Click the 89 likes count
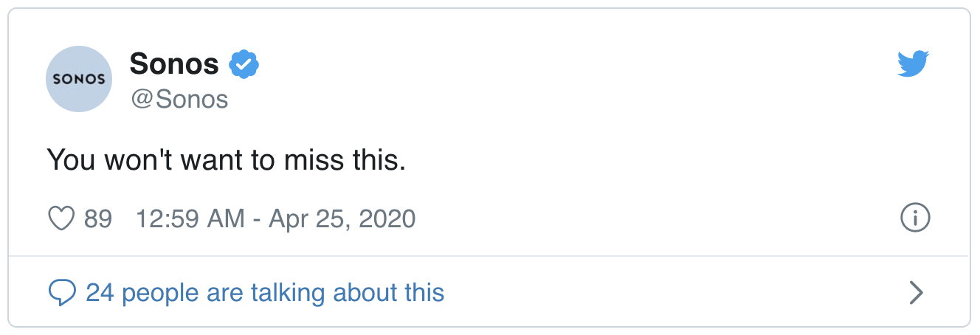 tap(97, 218)
